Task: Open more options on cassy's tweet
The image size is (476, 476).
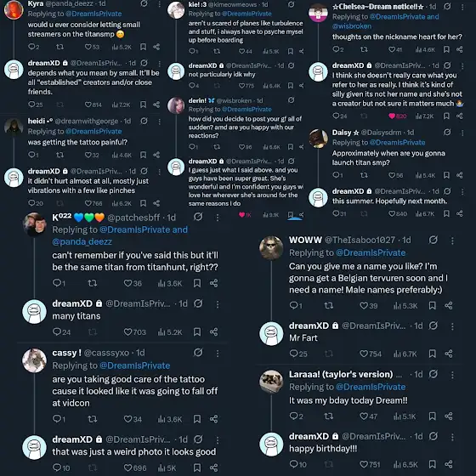Action: pyautogui.click(x=218, y=353)
